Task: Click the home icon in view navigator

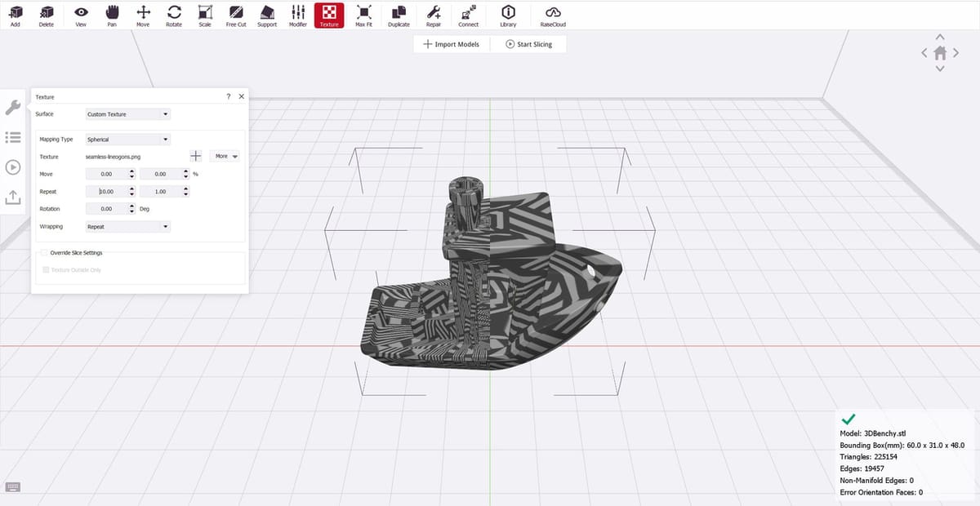Action: (x=940, y=52)
